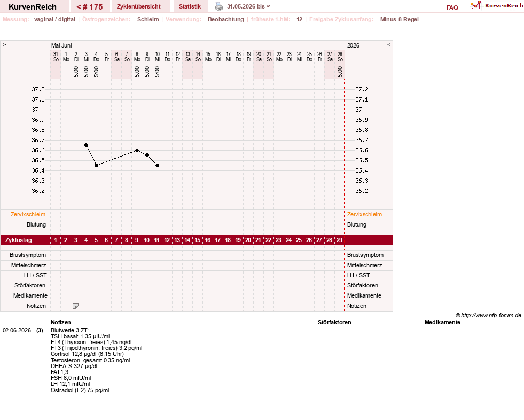Click the 5:00 time under '2. Di'
Viewport: 524px width, 420px height.
(x=76, y=72)
